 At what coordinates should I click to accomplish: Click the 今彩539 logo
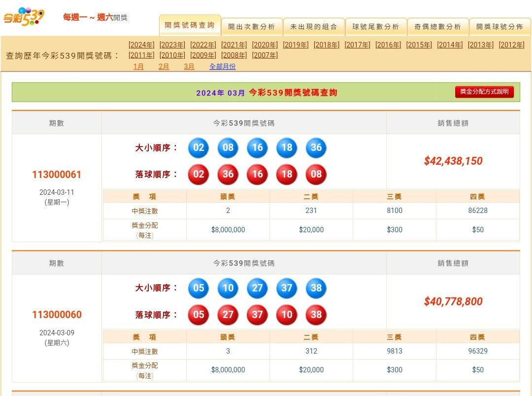click(x=24, y=17)
